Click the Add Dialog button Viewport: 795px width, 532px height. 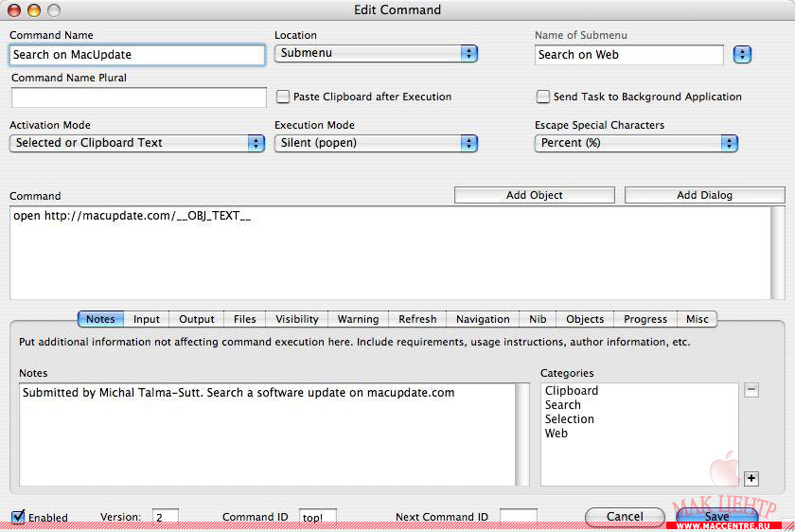[x=705, y=195]
